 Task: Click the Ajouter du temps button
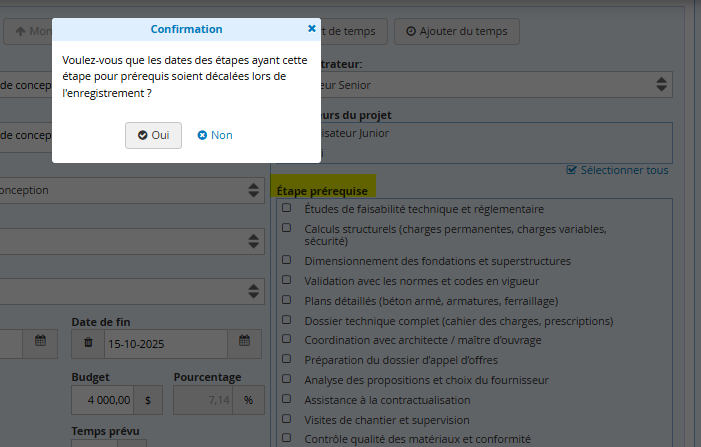point(457,31)
